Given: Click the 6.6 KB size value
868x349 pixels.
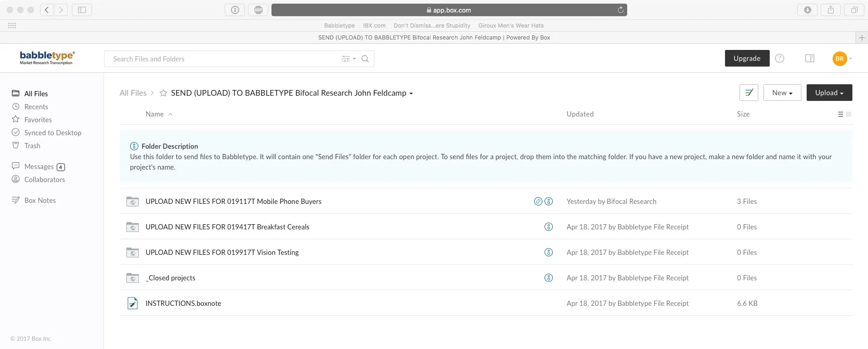Looking at the screenshot, I should [747, 303].
